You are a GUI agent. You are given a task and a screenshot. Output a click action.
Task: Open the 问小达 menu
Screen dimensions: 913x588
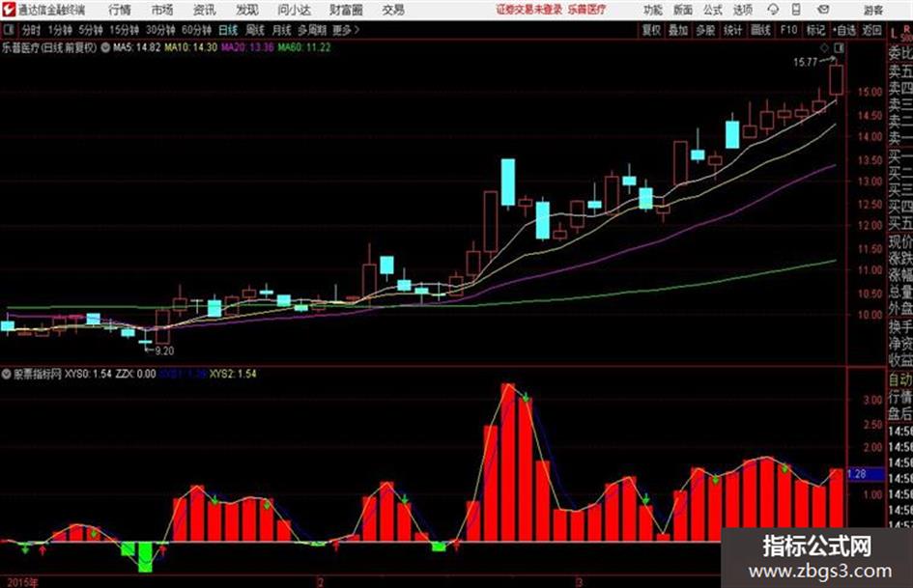point(294,10)
